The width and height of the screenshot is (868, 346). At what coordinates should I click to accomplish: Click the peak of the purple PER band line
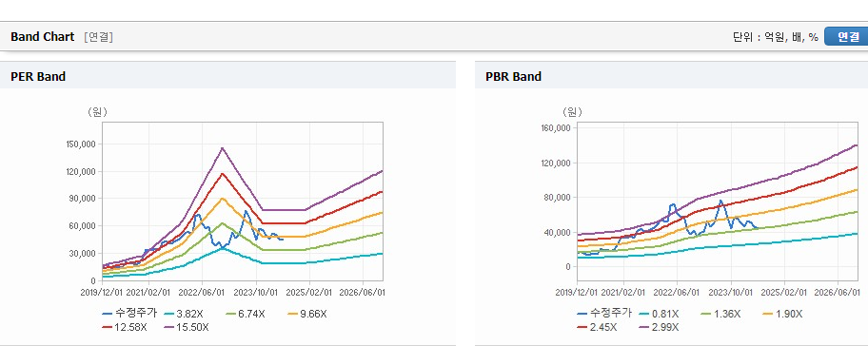(x=222, y=147)
